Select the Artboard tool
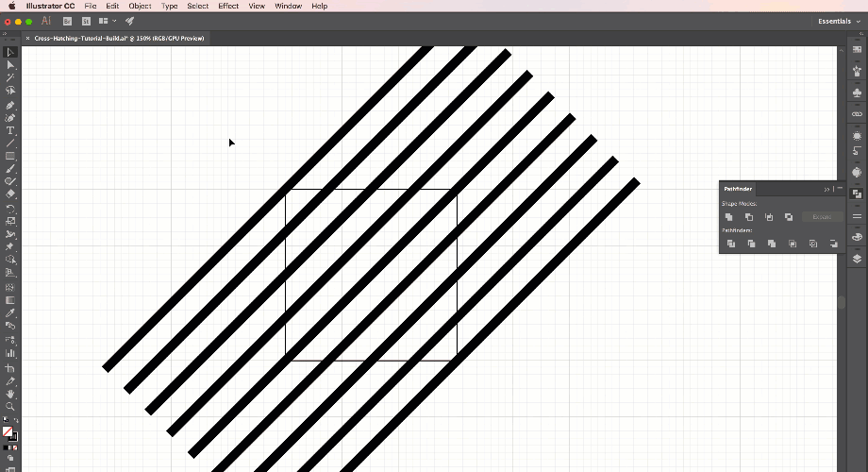The image size is (868, 472). point(10,368)
